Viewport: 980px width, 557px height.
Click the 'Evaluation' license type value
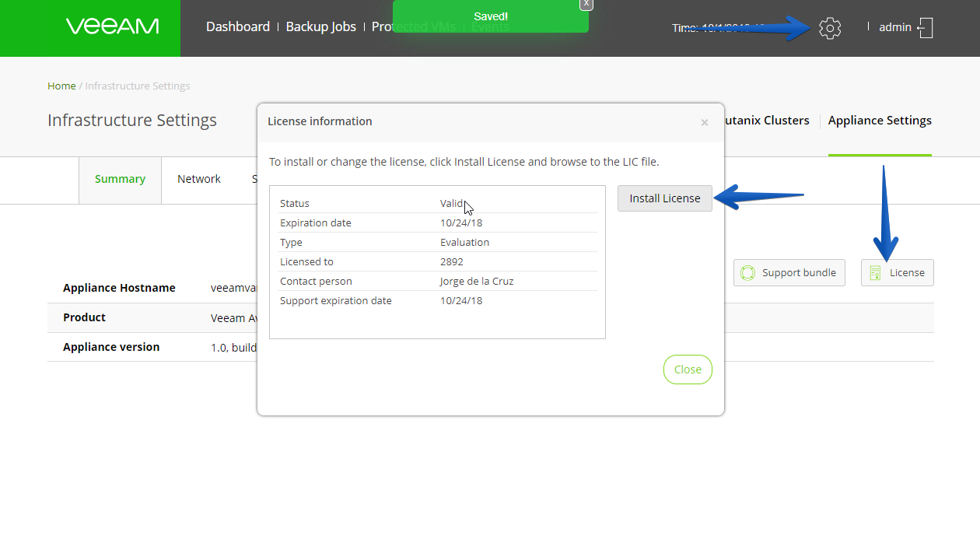464,242
